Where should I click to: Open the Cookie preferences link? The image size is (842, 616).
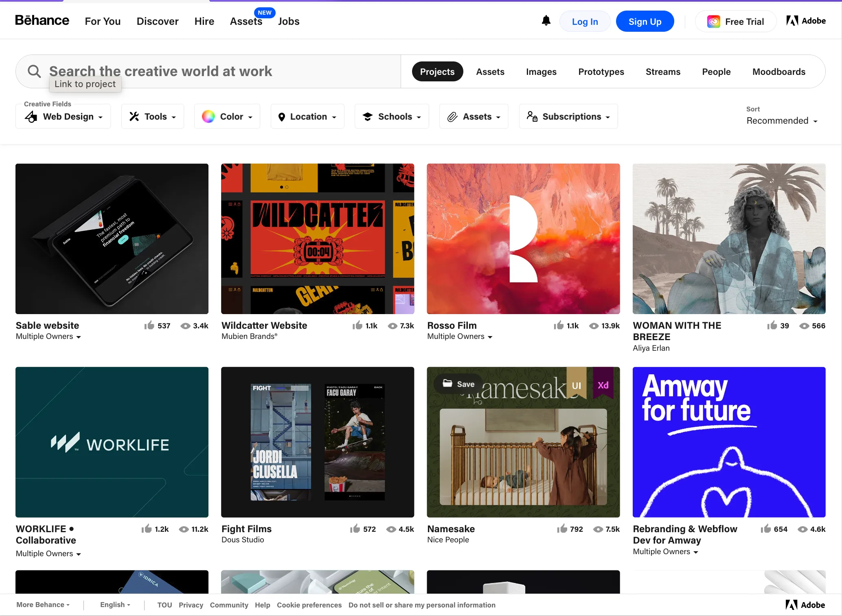coord(309,605)
